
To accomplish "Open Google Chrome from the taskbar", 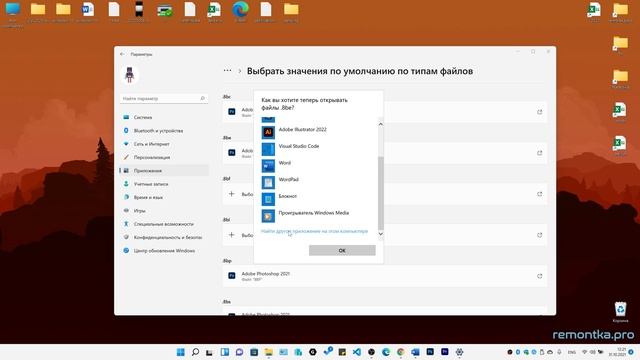I will [400, 352].
